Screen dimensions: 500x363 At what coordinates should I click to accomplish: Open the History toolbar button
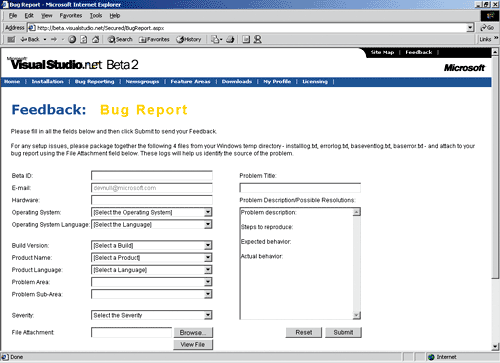[x=189, y=39]
